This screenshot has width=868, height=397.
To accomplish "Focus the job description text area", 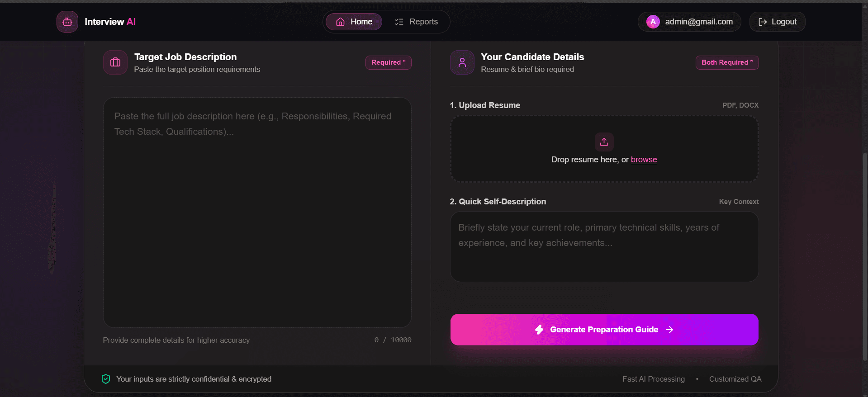I will pos(257,213).
